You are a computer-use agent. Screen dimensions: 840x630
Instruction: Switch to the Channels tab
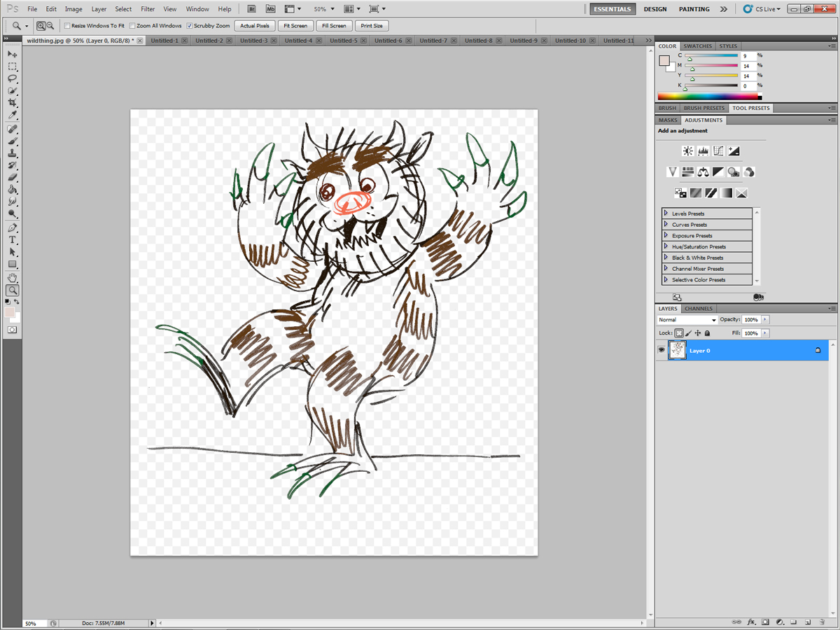coord(699,308)
